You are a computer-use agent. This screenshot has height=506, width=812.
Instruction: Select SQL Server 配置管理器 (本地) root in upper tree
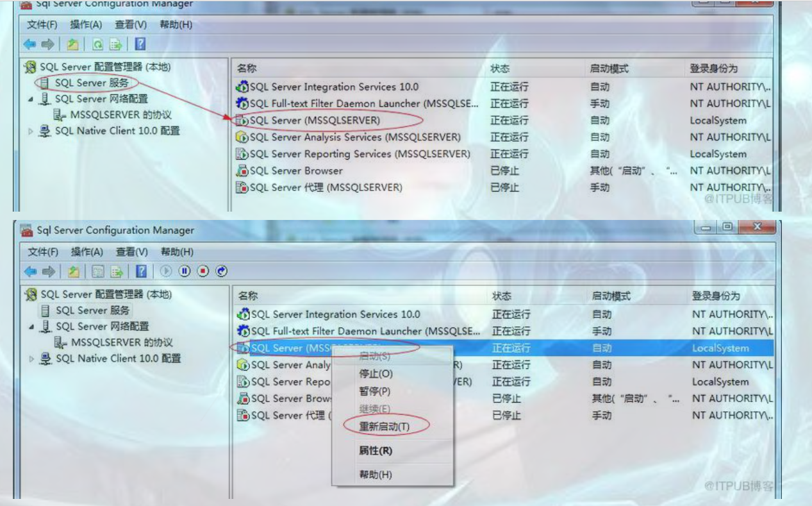[x=105, y=67]
